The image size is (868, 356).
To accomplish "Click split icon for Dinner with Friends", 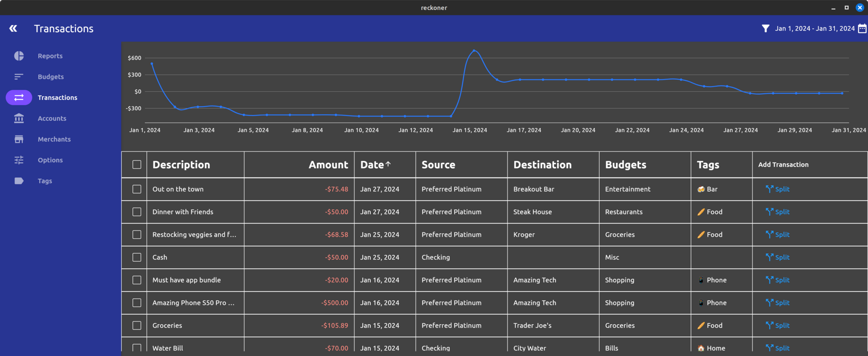I will click(x=770, y=212).
